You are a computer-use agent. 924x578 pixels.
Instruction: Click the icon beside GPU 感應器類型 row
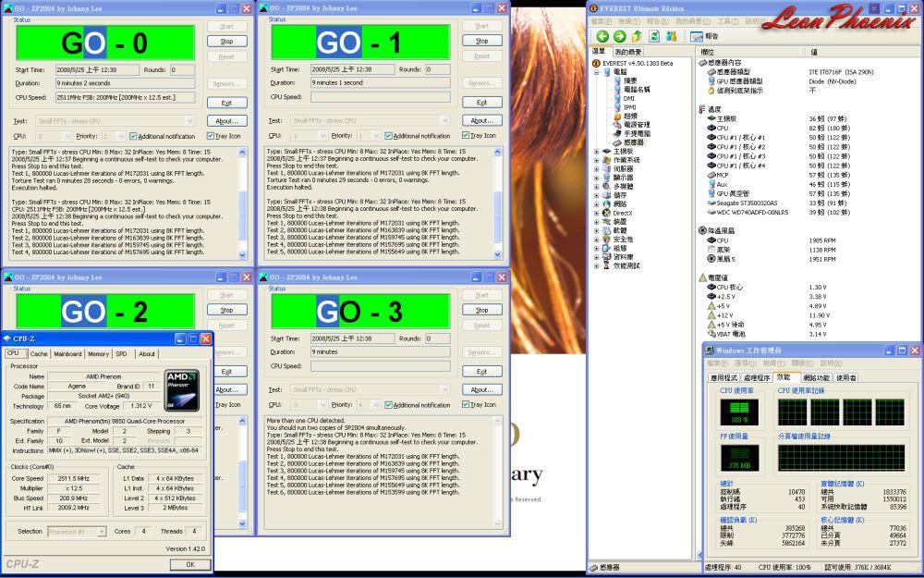click(x=711, y=81)
